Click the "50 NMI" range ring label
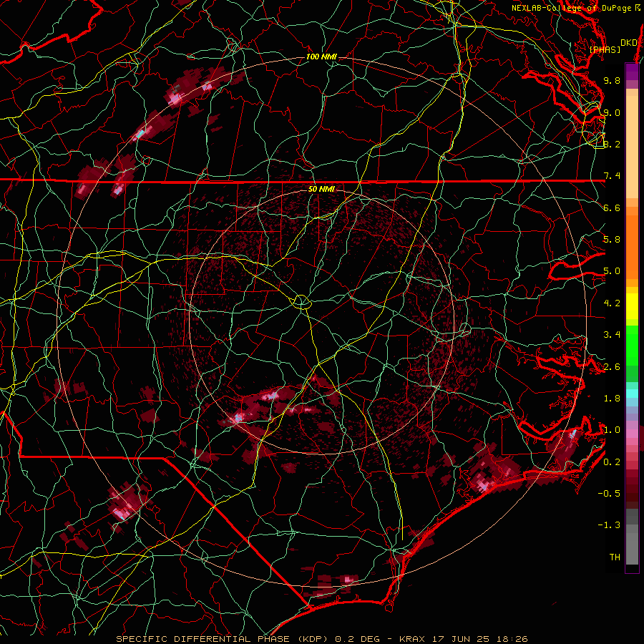Image resolution: width=644 pixels, height=644 pixels. coord(321,189)
